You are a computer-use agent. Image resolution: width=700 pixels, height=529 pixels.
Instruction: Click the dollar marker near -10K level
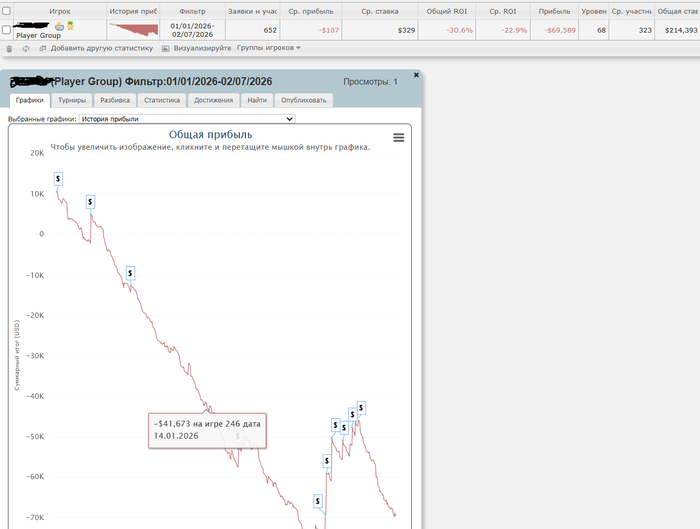point(130,273)
